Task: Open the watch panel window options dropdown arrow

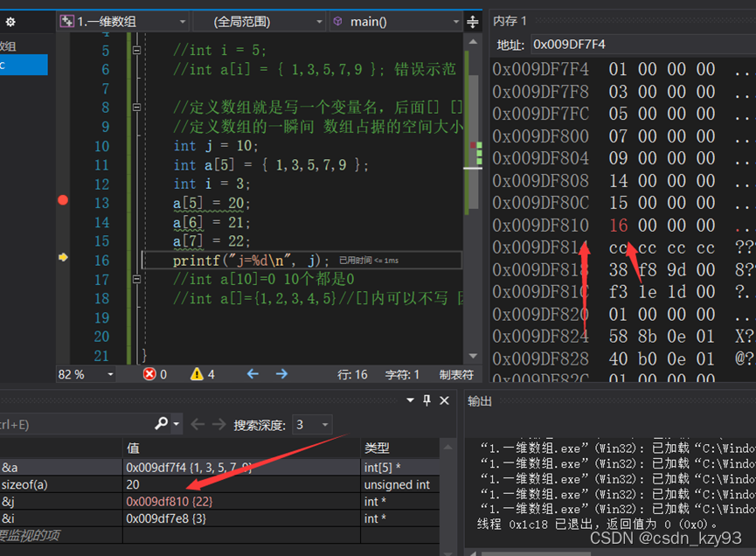Action: pyautogui.click(x=410, y=400)
